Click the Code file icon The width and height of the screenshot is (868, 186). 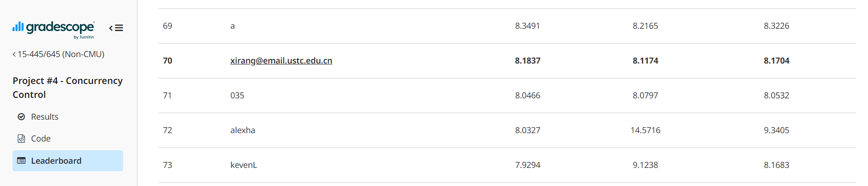pyautogui.click(x=21, y=139)
